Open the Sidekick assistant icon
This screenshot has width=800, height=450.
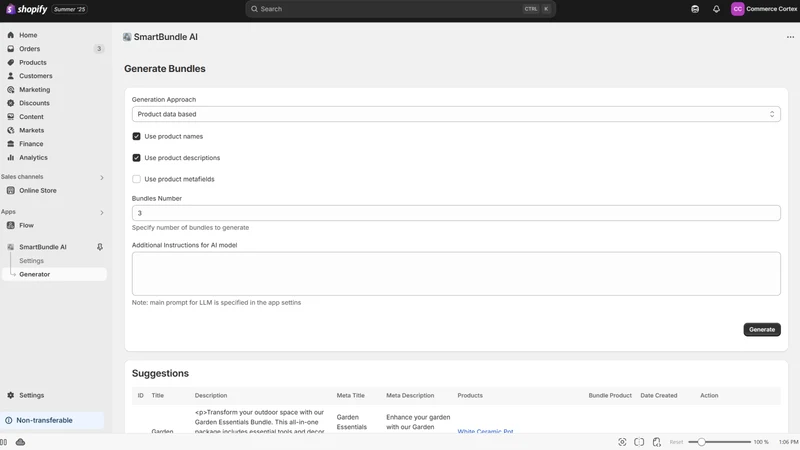pos(695,9)
